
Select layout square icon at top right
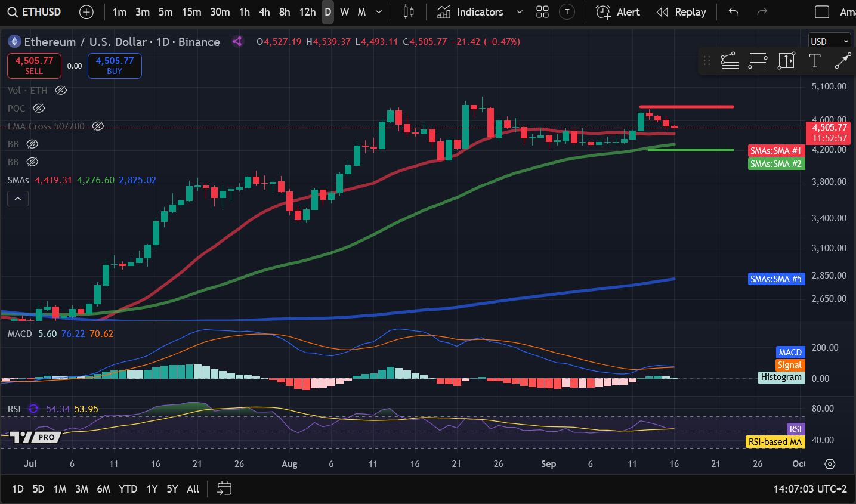pos(822,12)
